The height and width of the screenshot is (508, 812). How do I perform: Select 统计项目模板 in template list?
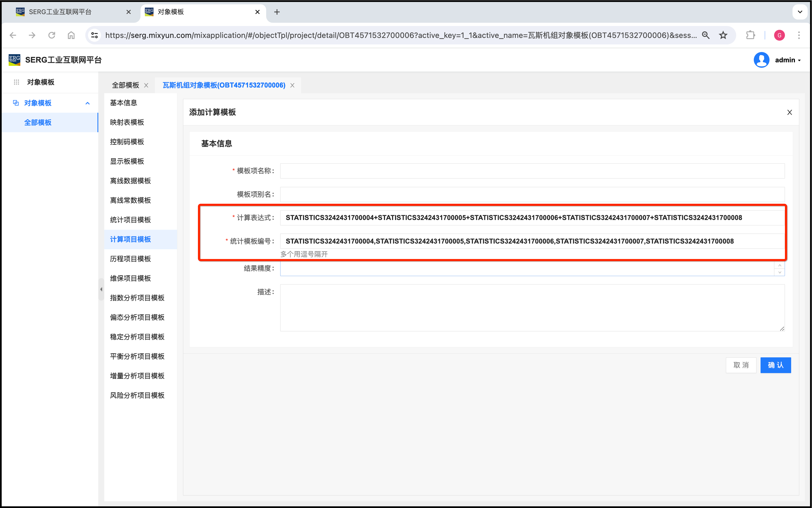(x=131, y=220)
